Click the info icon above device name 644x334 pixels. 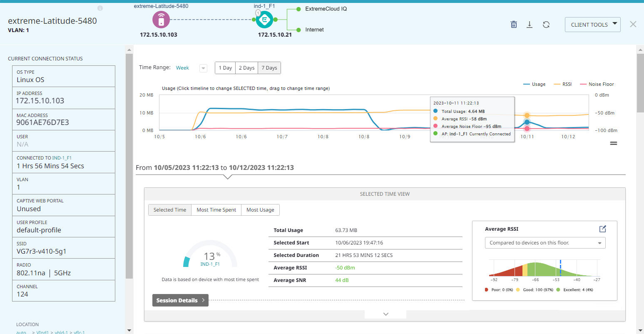pyautogui.click(x=100, y=8)
